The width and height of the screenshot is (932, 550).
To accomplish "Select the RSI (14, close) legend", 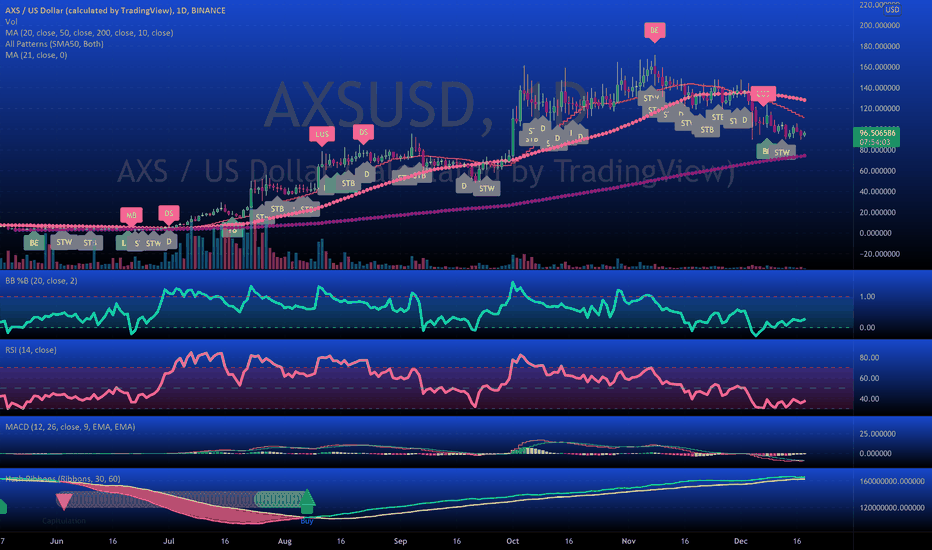I will [31, 350].
